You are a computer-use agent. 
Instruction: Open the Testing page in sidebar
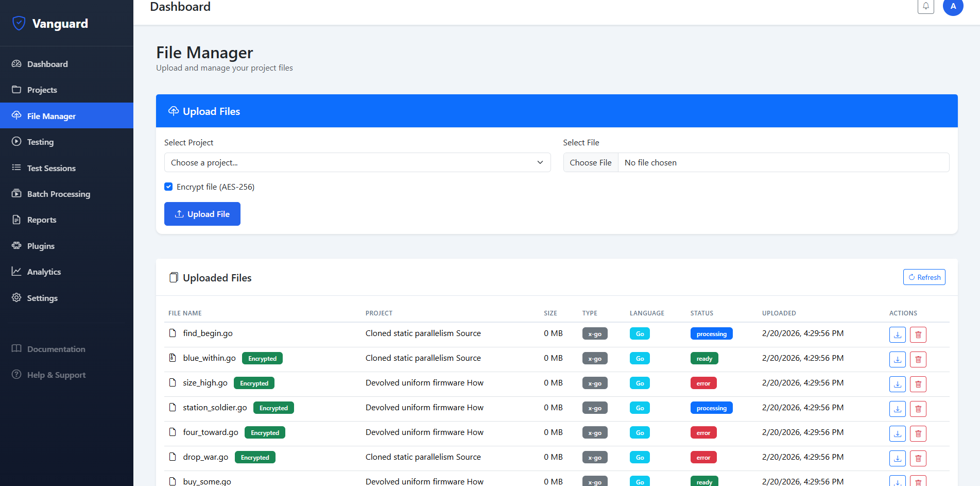(40, 142)
